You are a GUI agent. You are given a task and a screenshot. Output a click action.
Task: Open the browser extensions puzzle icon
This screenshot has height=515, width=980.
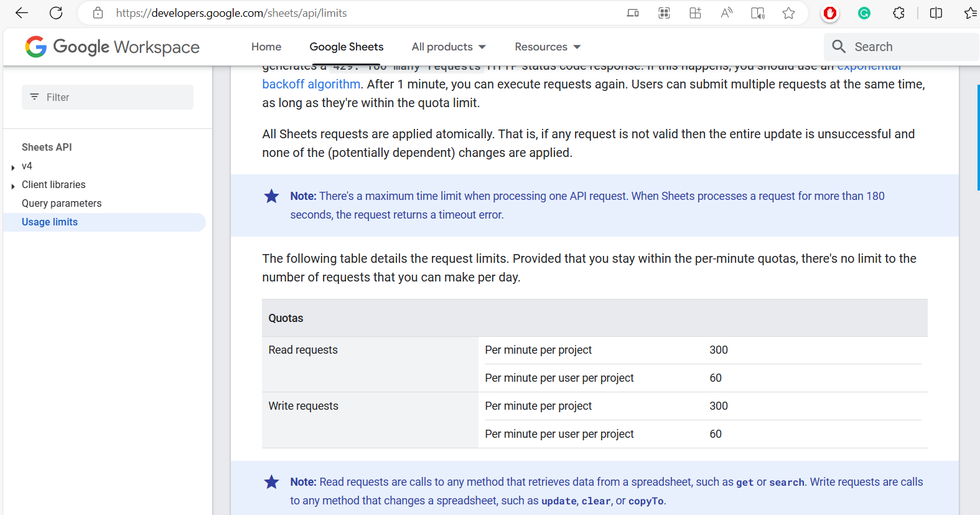tap(898, 13)
